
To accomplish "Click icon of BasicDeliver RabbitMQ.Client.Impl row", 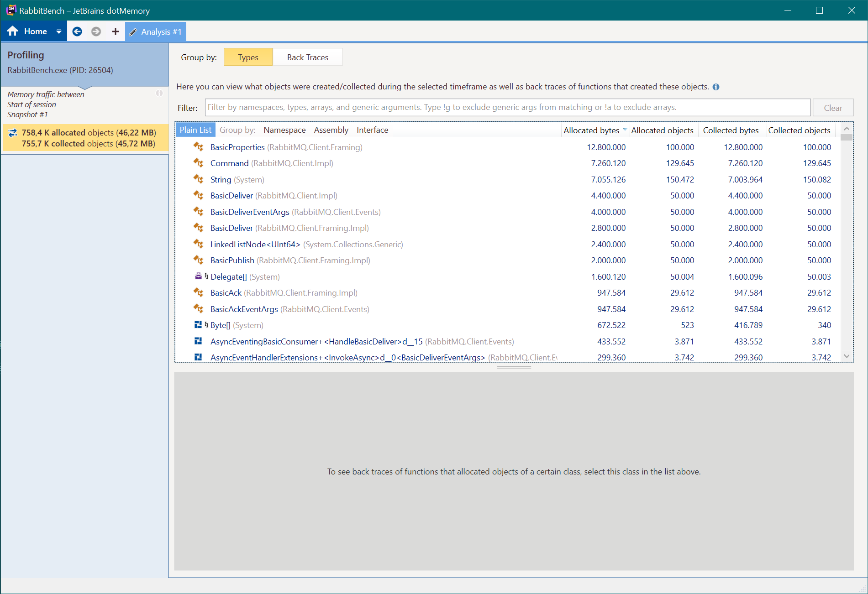I will 198,195.
